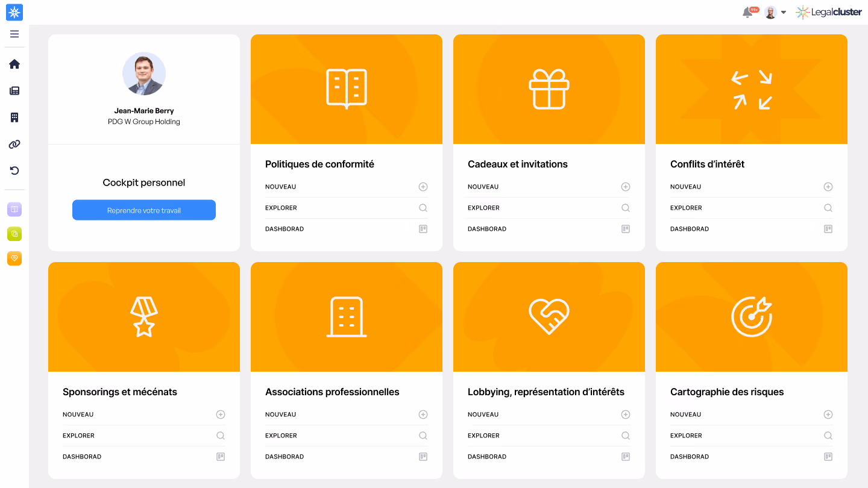This screenshot has width=868, height=488.
Task: Click Cadeaux et invitations title
Action: pos(518,164)
